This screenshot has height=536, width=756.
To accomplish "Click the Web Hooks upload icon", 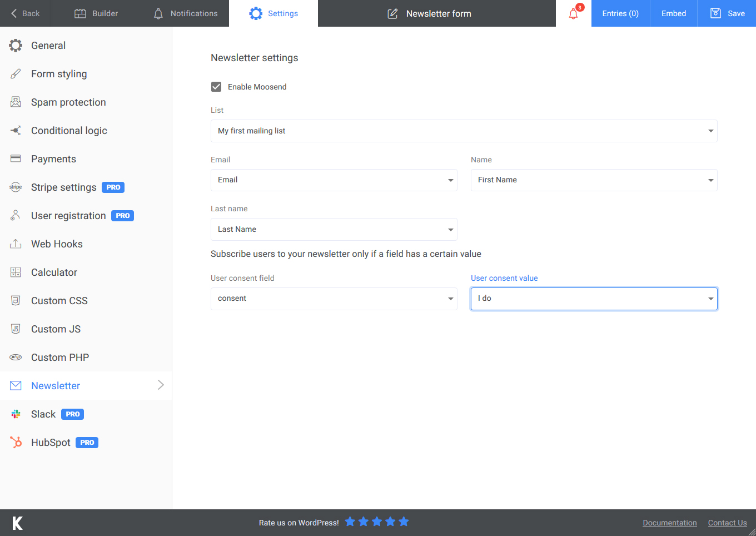I will [x=16, y=244].
